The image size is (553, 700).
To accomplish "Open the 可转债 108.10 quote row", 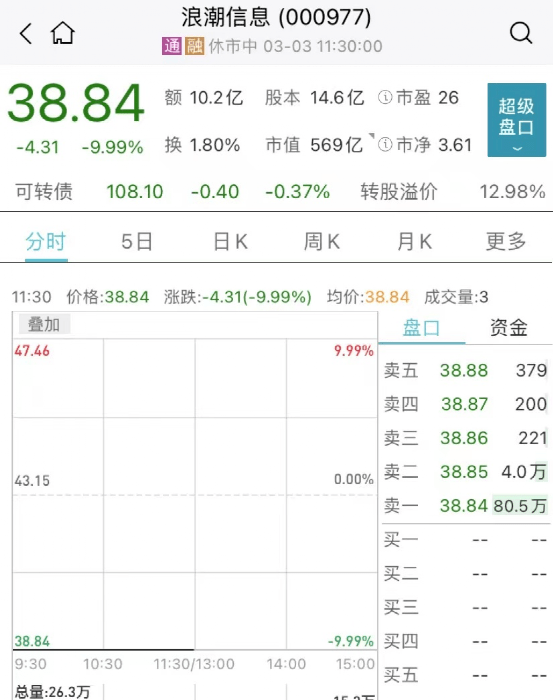I will [280, 192].
